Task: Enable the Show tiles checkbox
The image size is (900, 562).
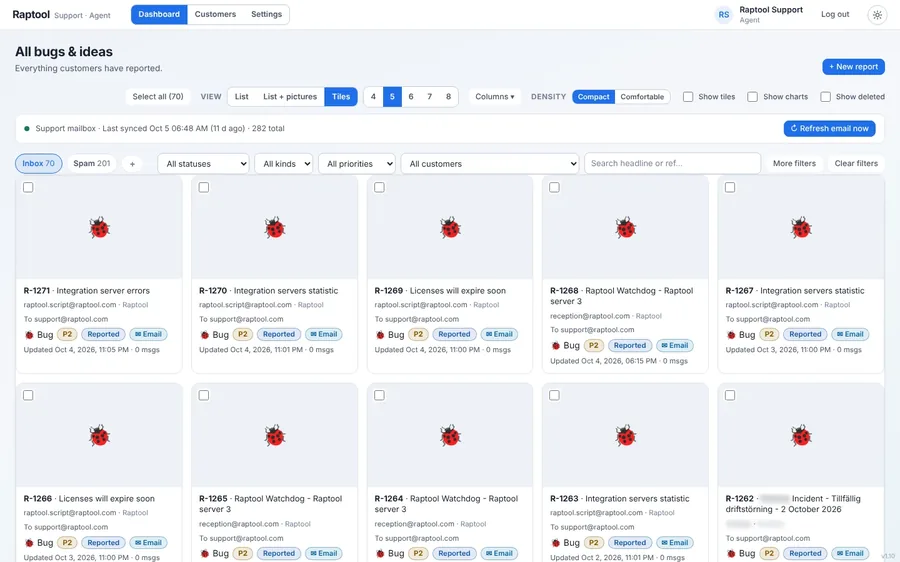Action: pyautogui.click(x=688, y=96)
